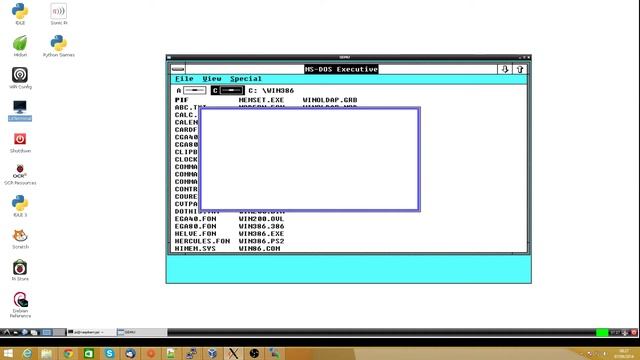Viewport: 640px width, 360px height.
Task: Open the OCR Resources desktop icon
Action: coord(20,174)
